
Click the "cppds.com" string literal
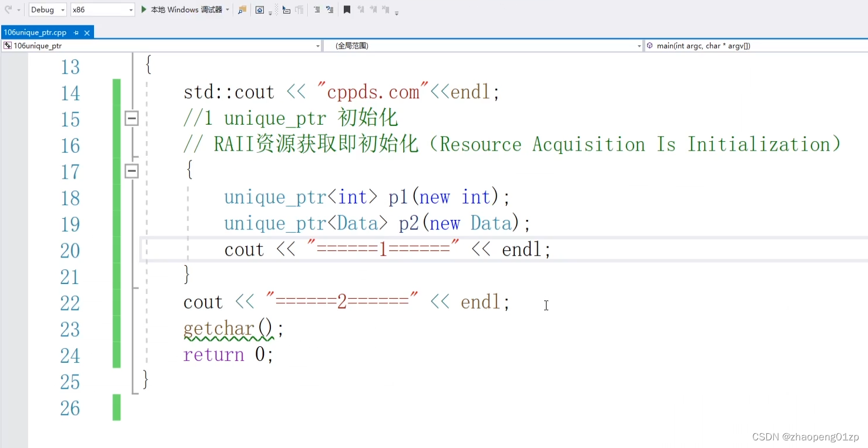click(x=373, y=92)
